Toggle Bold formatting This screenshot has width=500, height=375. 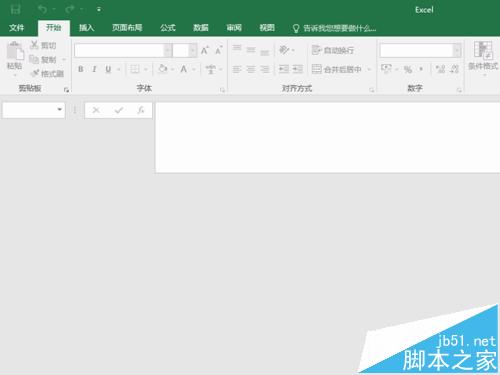[81, 69]
